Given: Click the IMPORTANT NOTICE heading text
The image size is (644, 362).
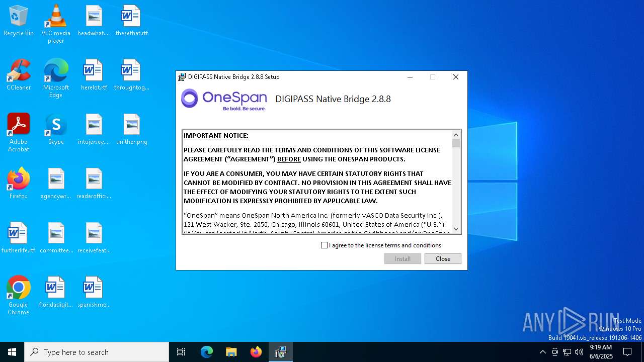Looking at the screenshot, I should click(x=216, y=135).
